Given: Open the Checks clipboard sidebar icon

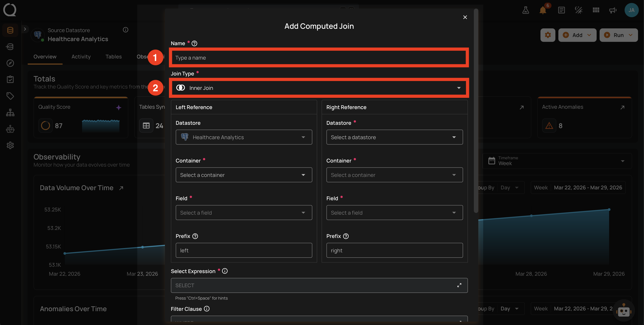Looking at the screenshot, I should pos(10,79).
